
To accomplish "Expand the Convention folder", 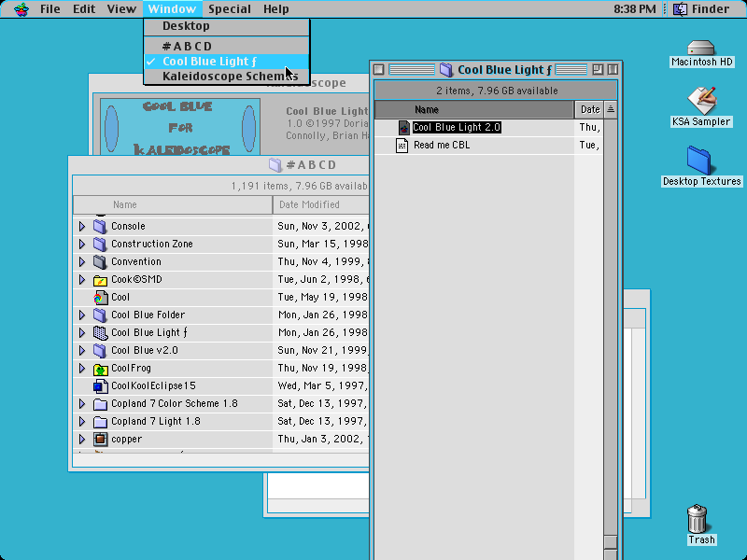I will (82, 261).
